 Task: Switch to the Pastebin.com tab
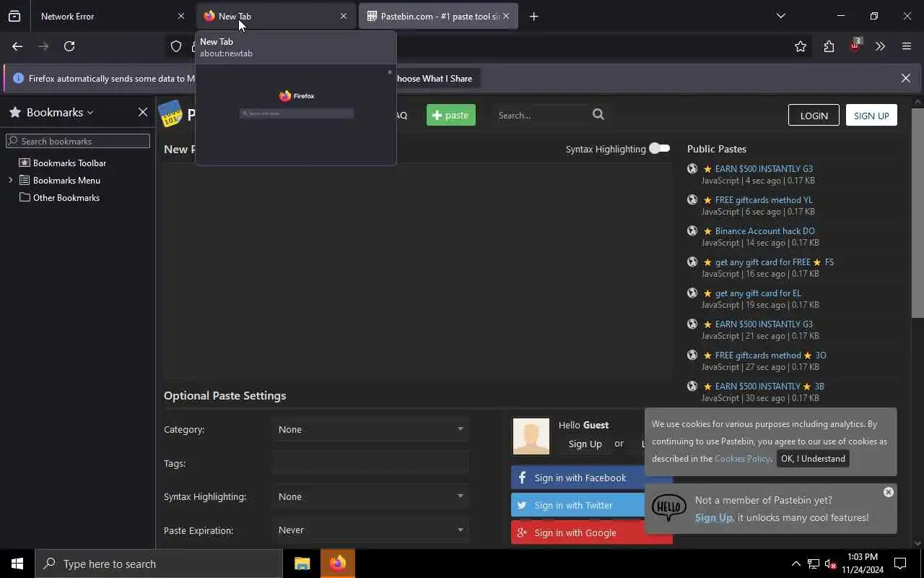coord(439,16)
